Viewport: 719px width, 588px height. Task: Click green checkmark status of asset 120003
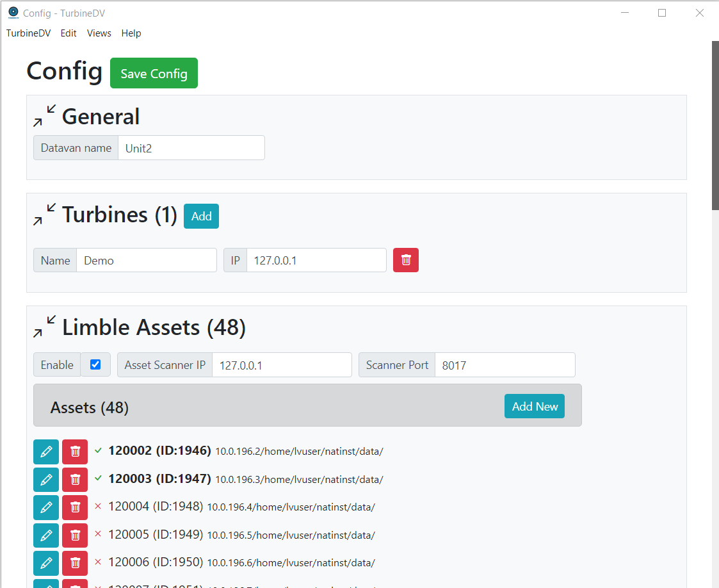click(x=98, y=478)
